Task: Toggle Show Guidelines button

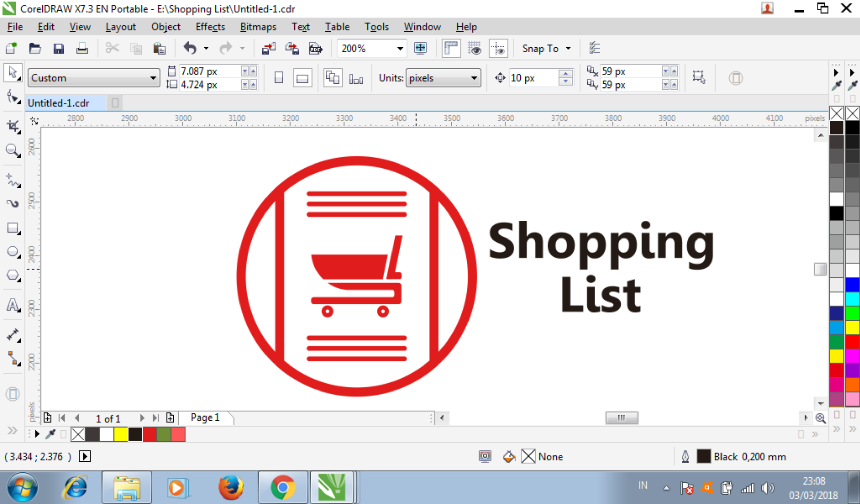Action: click(498, 48)
